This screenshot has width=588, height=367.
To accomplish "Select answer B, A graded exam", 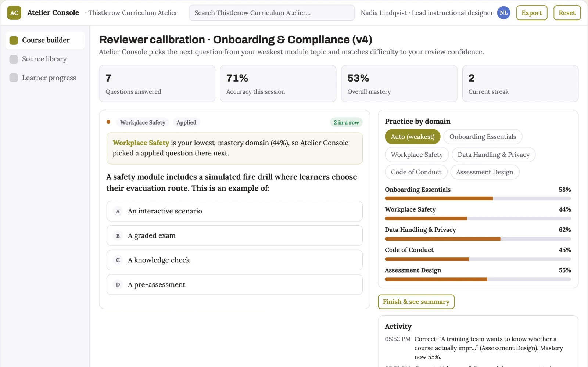I will [x=234, y=235].
